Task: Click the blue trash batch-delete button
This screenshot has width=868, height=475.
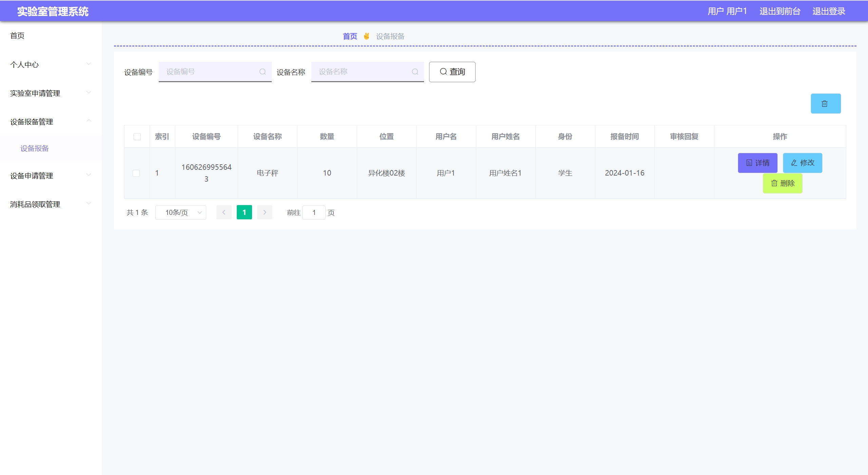Action: point(825,104)
